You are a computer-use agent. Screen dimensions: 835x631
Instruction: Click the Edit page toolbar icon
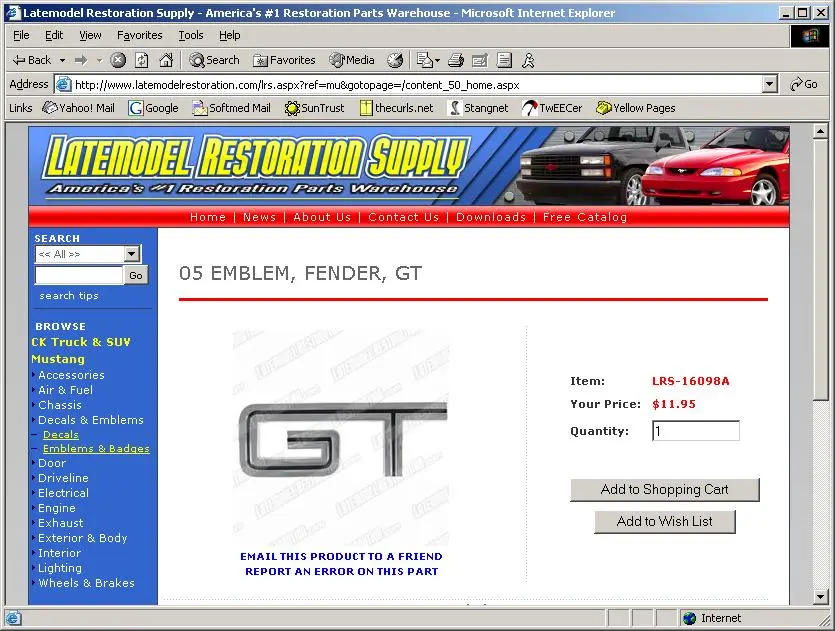(x=480, y=60)
